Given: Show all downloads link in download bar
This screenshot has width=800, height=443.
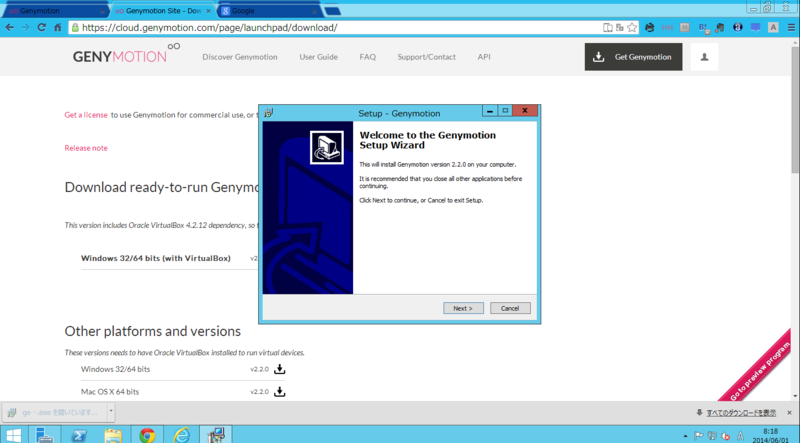Looking at the screenshot, I should (x=741, y=412).
